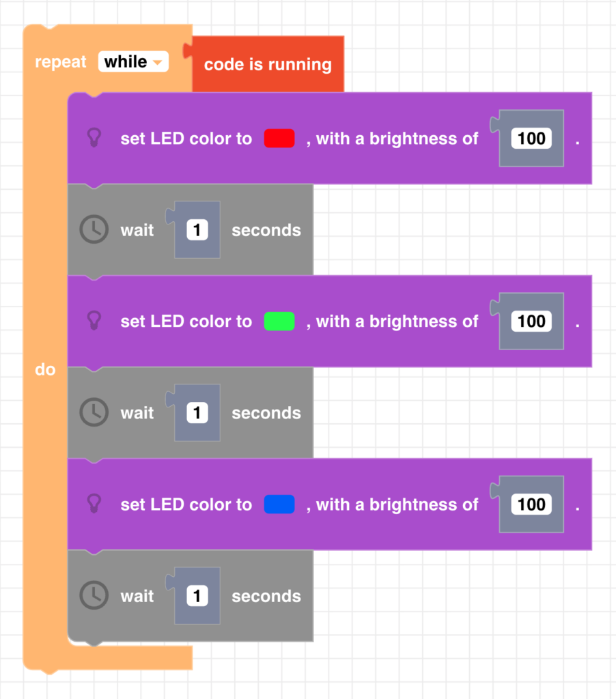Edit brightness value 100 on green LED block
This screenshot has height=699, width=616.
(531, 322)
